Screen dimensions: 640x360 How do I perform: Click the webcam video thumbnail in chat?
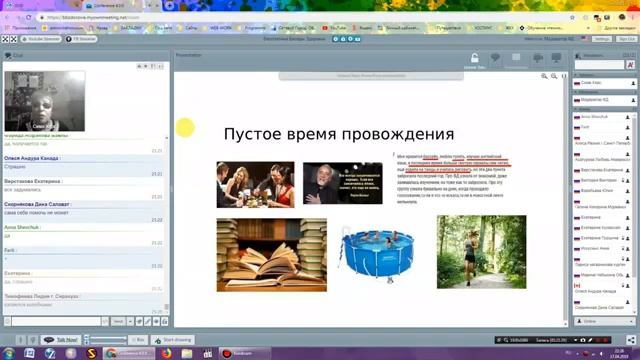44,101
